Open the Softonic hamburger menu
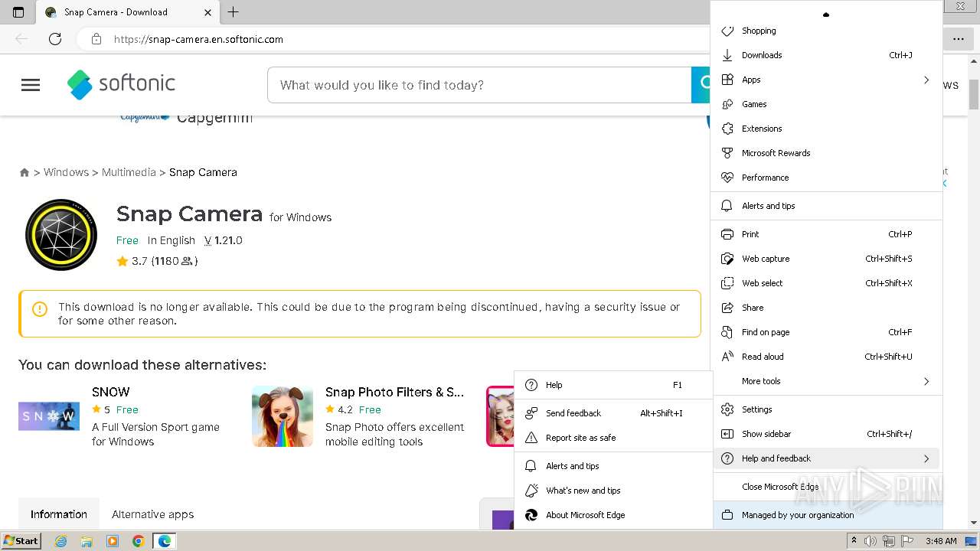The width and height of the screenshot is (980, 551). [31, 85]
